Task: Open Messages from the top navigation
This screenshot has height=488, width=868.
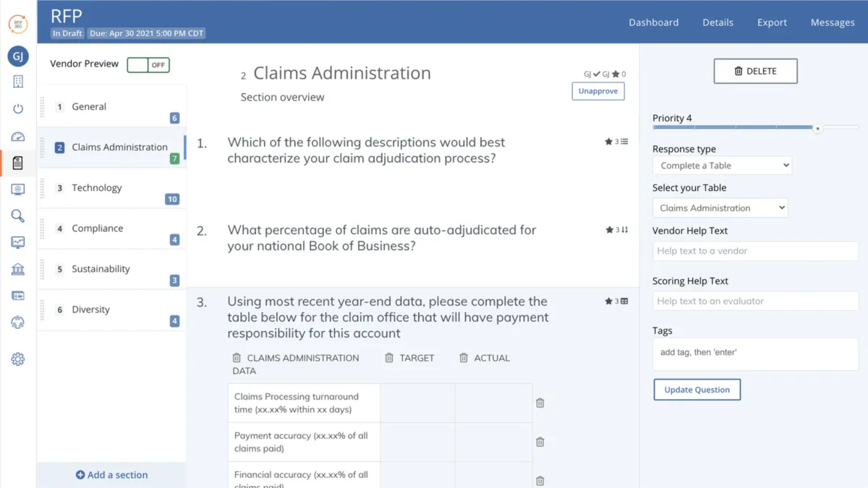Action: pyautogui.click(x=833, y=22)
